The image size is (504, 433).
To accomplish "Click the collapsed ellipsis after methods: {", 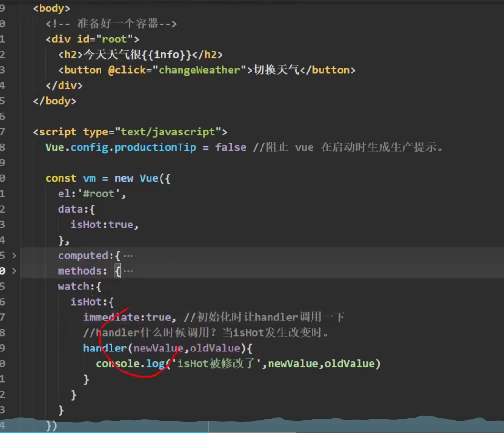I will tap(128, 271).
